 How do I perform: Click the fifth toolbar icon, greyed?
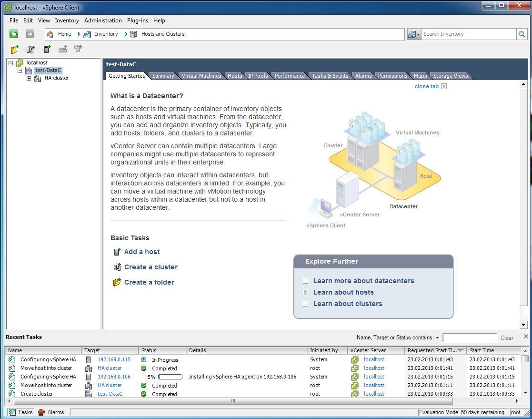78,49
